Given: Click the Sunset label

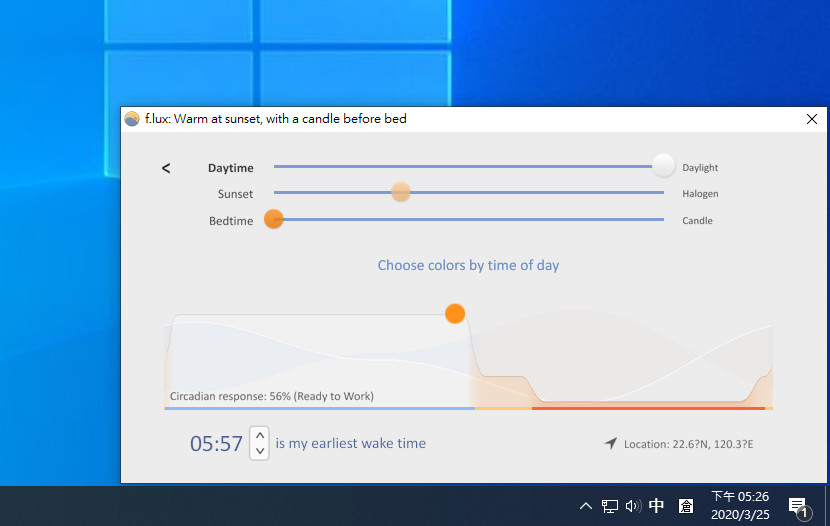Looking at the screenshot, I should [235, 194].
